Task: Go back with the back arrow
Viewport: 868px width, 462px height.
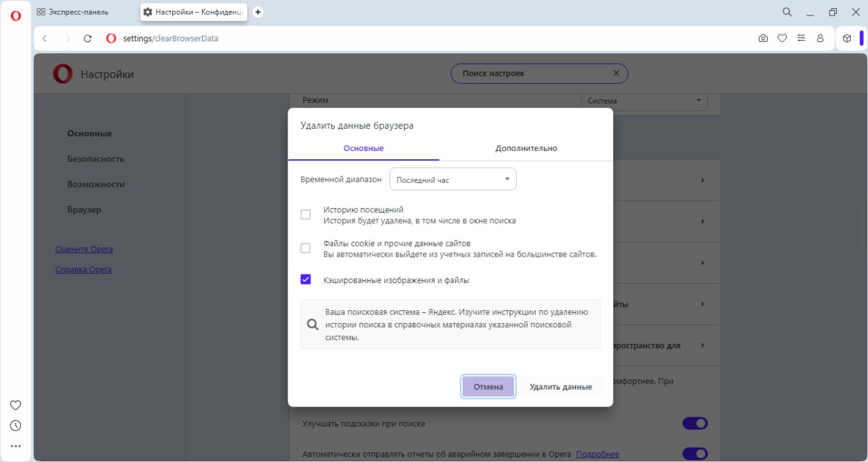Action: click(45, 39)
